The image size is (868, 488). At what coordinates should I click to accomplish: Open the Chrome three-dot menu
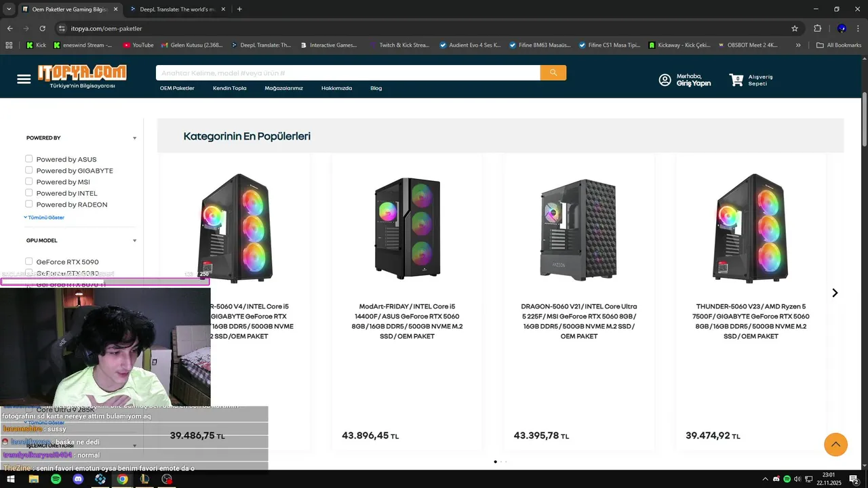pyautogui.click(x=858, y=28)
